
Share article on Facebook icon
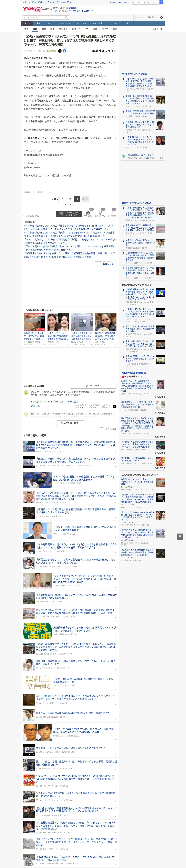pyautogui.click(x=64, y=51)
